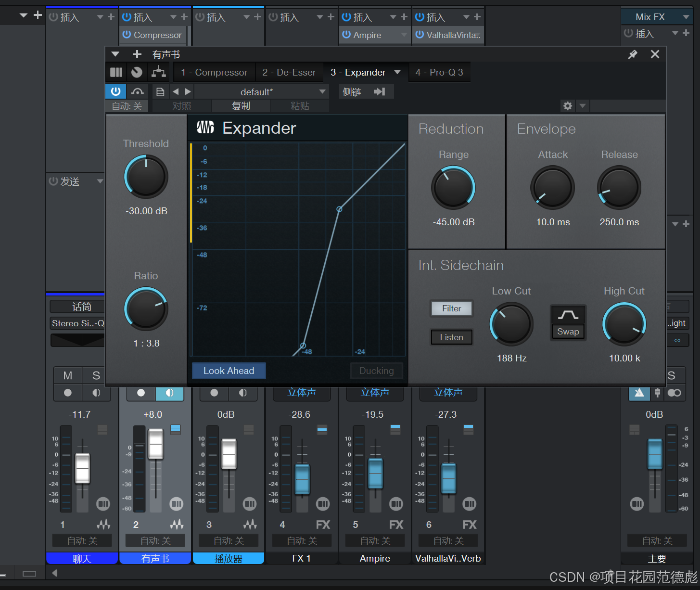The width and height of the screenshot is (700, 590).
Task: Select the 播放器 channel label
Action: tap(229, 558)
